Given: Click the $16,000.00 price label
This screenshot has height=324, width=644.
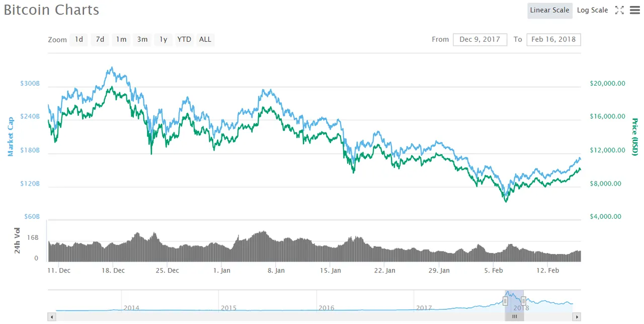Looking at the screenshot, I should coord(607,116).
